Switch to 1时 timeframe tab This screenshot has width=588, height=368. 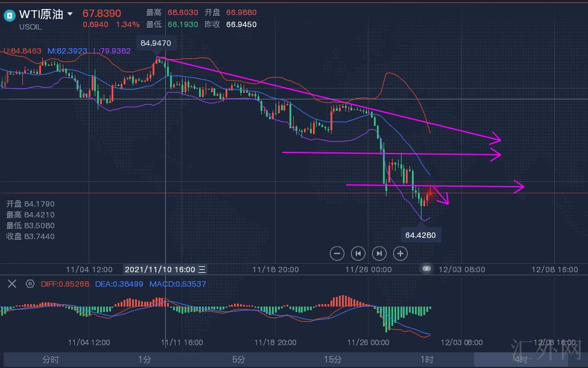427,360
